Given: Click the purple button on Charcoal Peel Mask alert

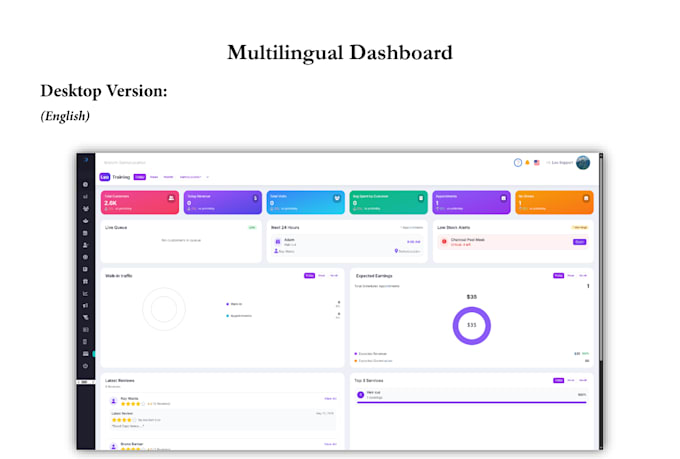Looking at the screenshot, I should tap(580, 242).
